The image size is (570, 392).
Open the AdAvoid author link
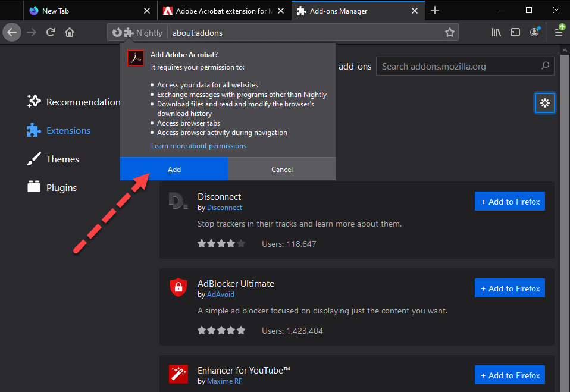click(220, 294)
